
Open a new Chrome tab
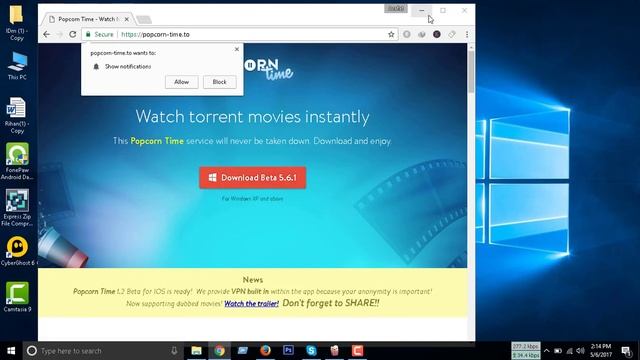144,19
